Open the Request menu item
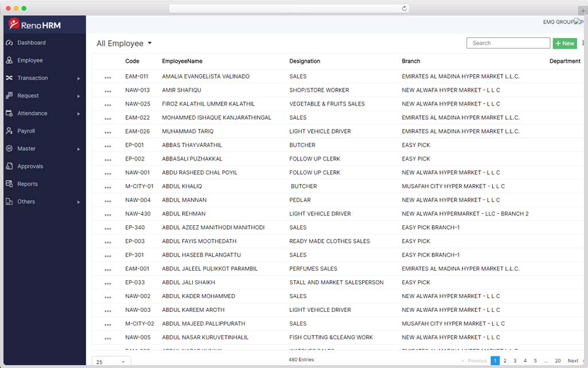Screen dimensions: 588x368 (x=28, y=96)
